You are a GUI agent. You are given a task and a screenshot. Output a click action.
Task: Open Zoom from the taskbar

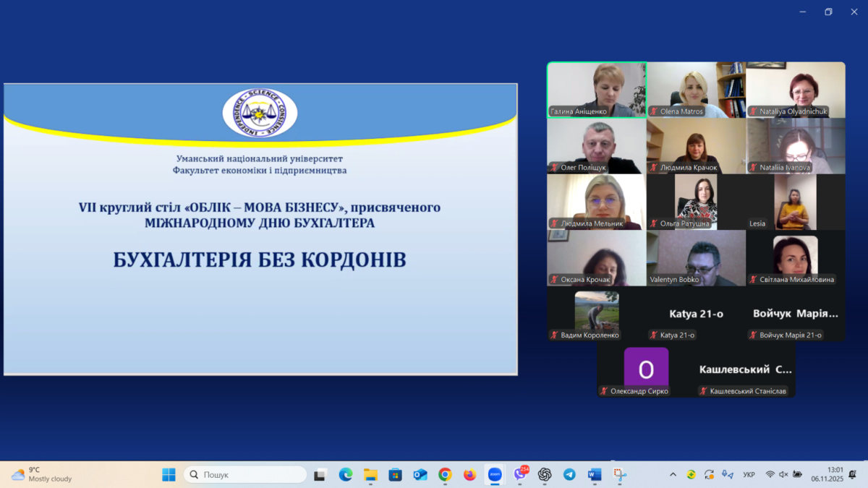coord(495,474)
